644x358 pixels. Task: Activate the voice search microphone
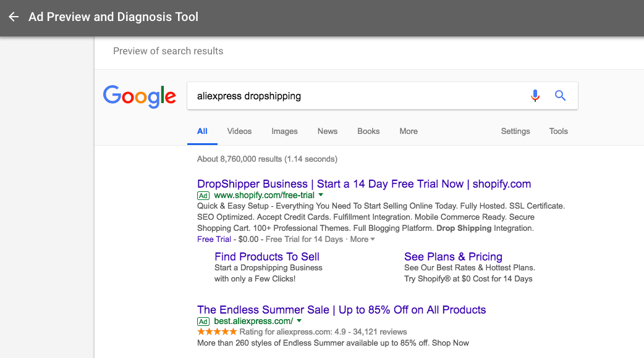coord(535,96)
